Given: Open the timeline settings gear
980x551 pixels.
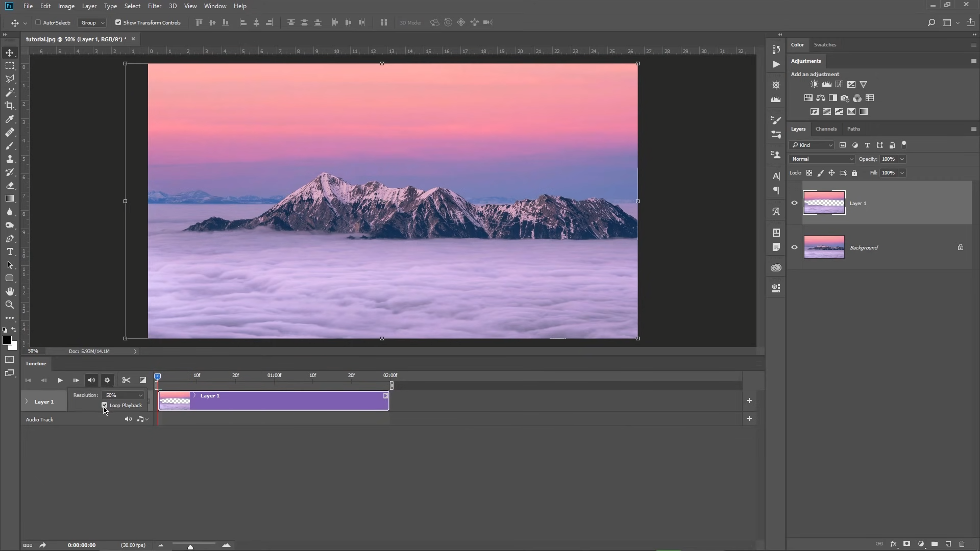Looking at the screenshot, I should [107, 380].
